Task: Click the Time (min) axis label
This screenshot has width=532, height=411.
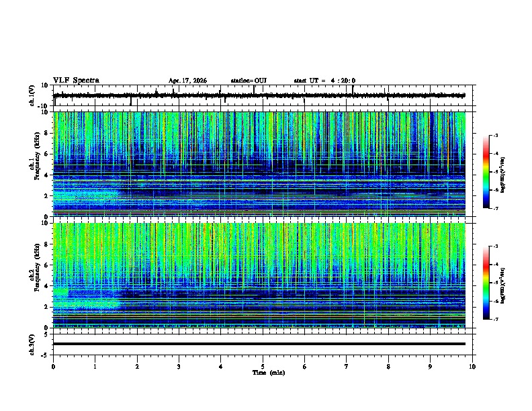Action: click(x=269, y=373)
